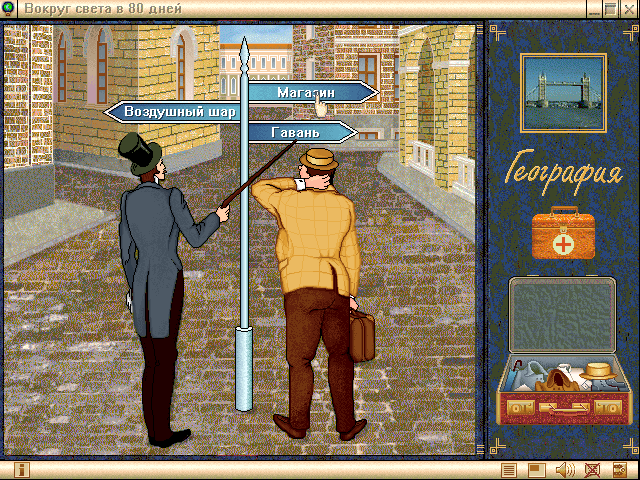
Task: Maximize the Вокруг света window
Action: coord(610,9)
